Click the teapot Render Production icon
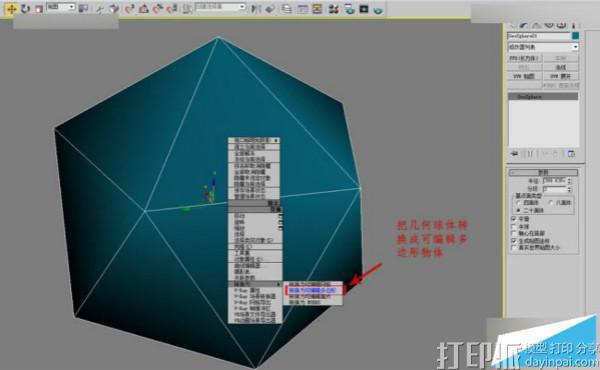The height and width of the screenshot is (370, 600). click(x=378, y=10)
